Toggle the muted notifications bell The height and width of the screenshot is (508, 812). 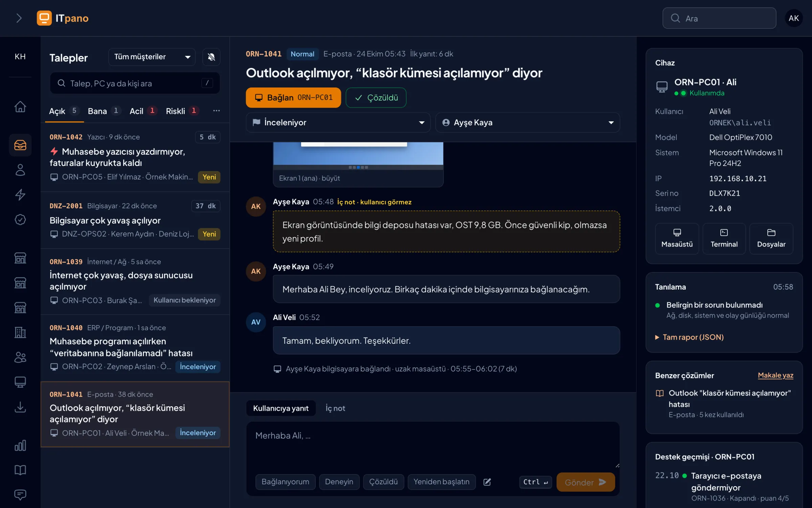211,57
